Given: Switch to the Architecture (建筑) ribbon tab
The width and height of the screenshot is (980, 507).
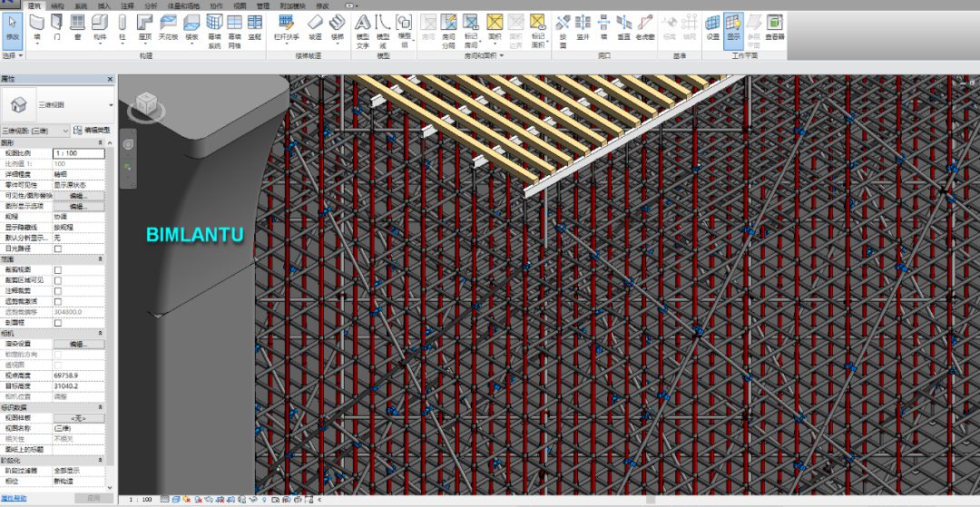Looking at the screenshot, I should pos(34,5).
